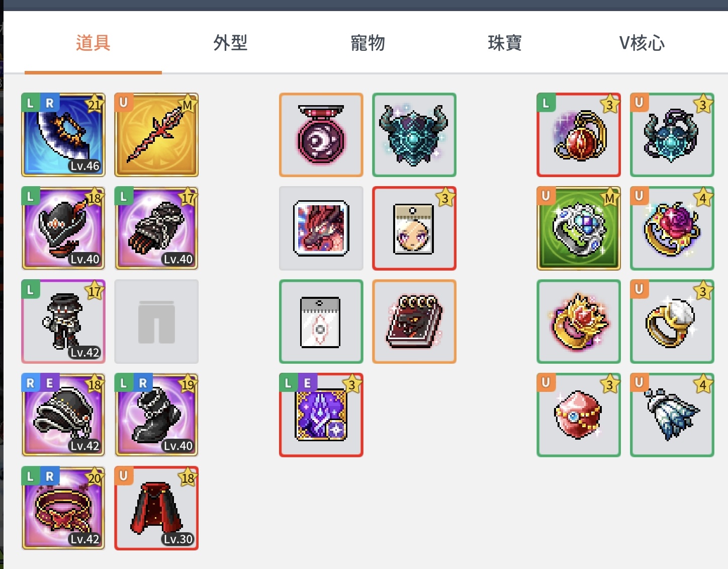Click the teal horned shield emblem
728x569 pixels.
pos(414,135)
